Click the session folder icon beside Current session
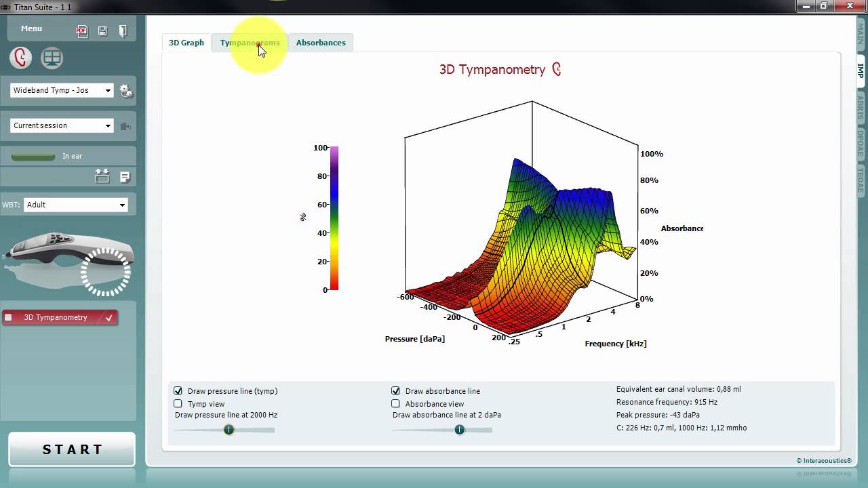The width and height of the screenshot is (868, 488). pos(125,125)
